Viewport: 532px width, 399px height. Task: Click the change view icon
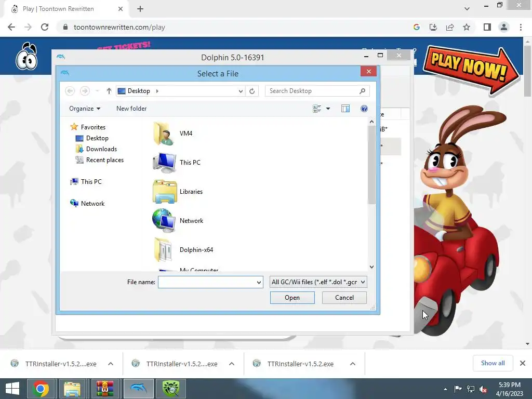(x=317, y=109)
